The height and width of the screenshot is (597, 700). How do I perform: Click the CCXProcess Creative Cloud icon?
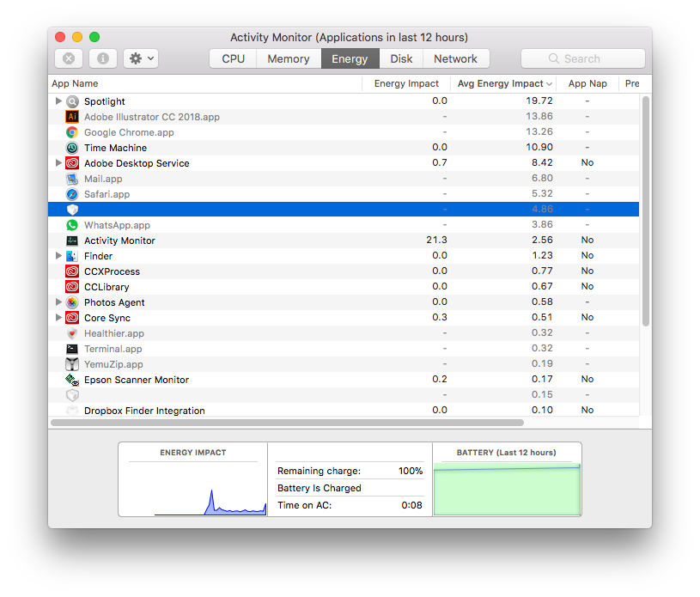coord(72,271)
